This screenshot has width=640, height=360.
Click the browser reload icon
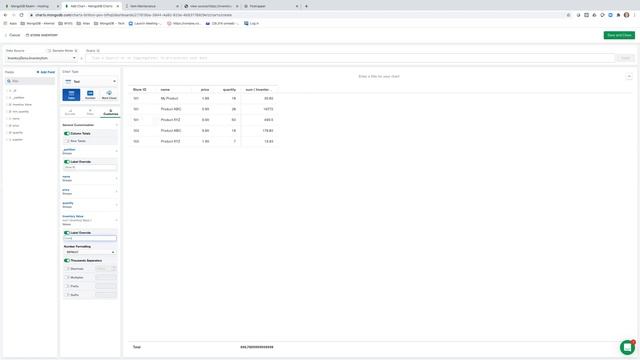coord(21,15)
